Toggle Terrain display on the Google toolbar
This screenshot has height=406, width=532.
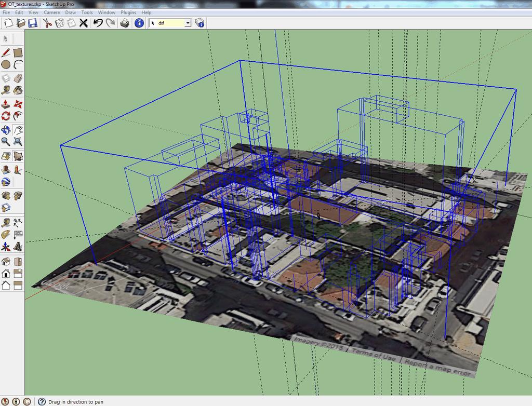(x=18, y=156)
